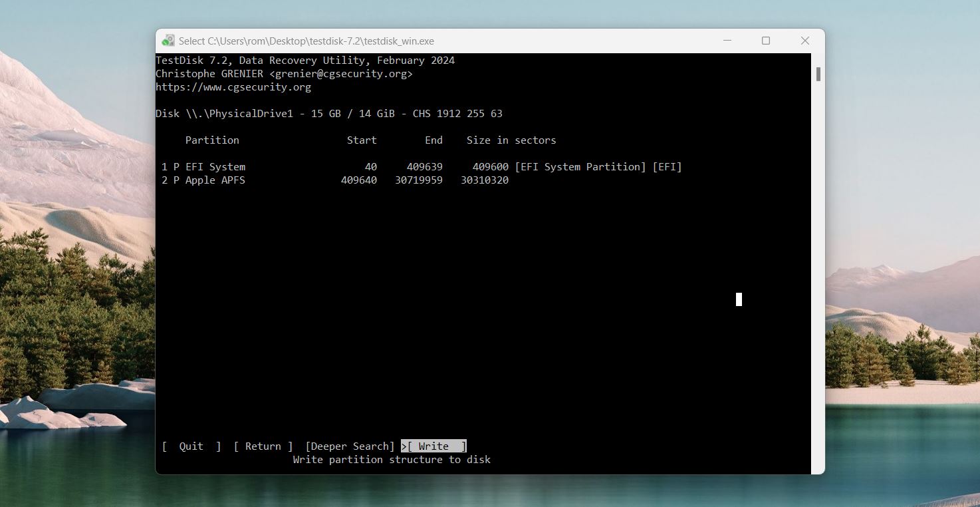Screen dimensions: 980x507
Task: Click the Start column header
Action: click(362, 140)
